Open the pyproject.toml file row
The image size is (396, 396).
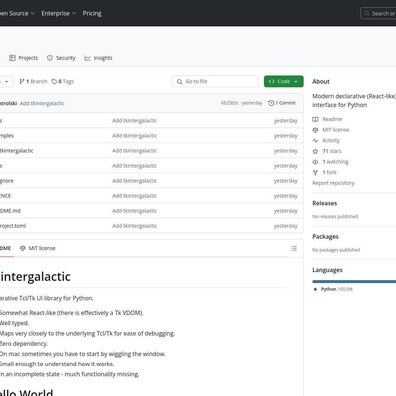click(x=151, y=226)
